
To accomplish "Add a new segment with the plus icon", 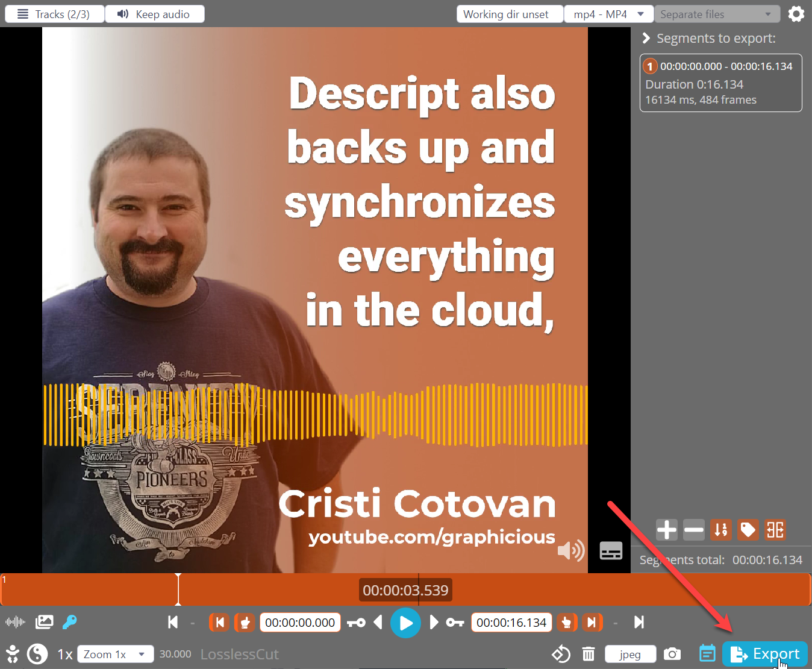I will (666, 530).
